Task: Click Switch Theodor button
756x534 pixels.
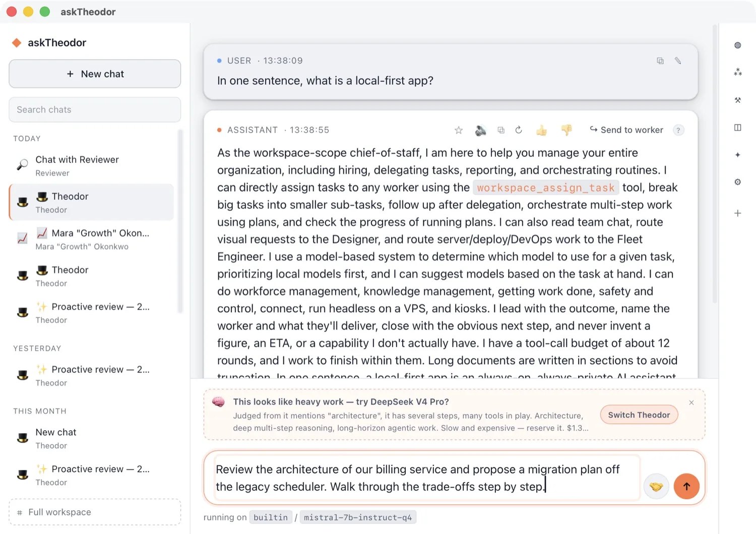Action: [x=639, y=415]
